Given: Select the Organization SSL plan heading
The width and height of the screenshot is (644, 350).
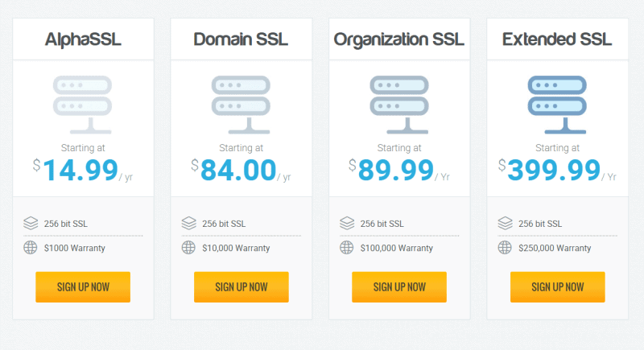Looking at the screenshot, I should coord(398,39).
